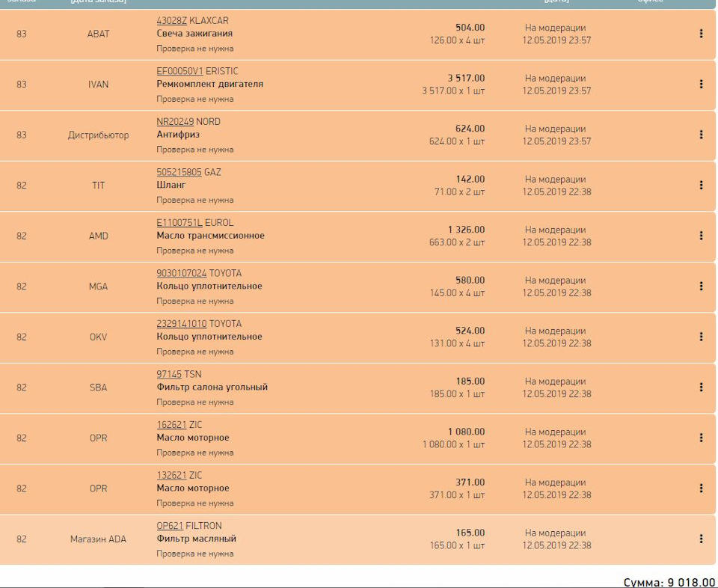Viewport: 718px width, 588px height.
Task: Click total price 580.00
Action: [470, 281]
